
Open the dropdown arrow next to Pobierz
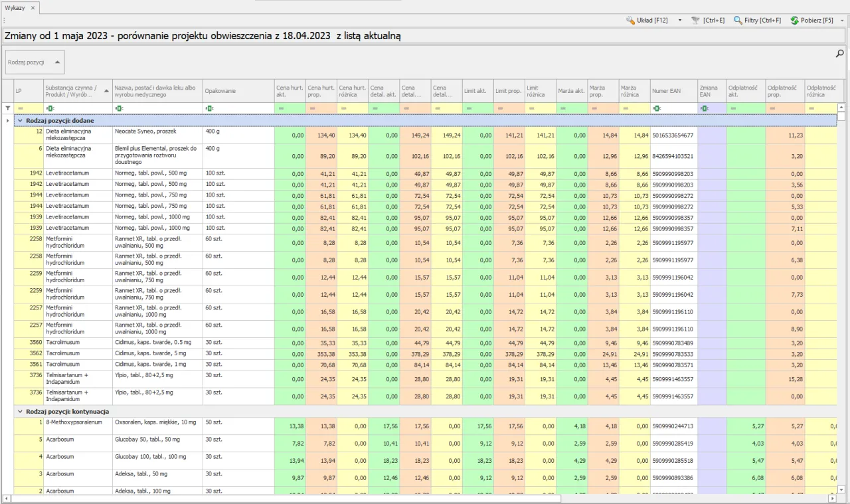pyautogui.click(x=842, y=21)
